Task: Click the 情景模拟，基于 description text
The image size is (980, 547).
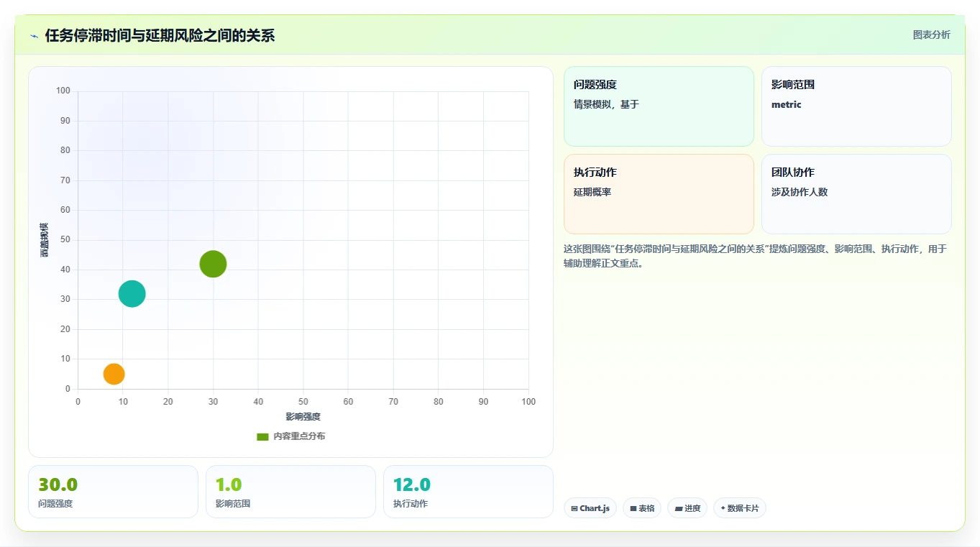Action: [606, 104]
